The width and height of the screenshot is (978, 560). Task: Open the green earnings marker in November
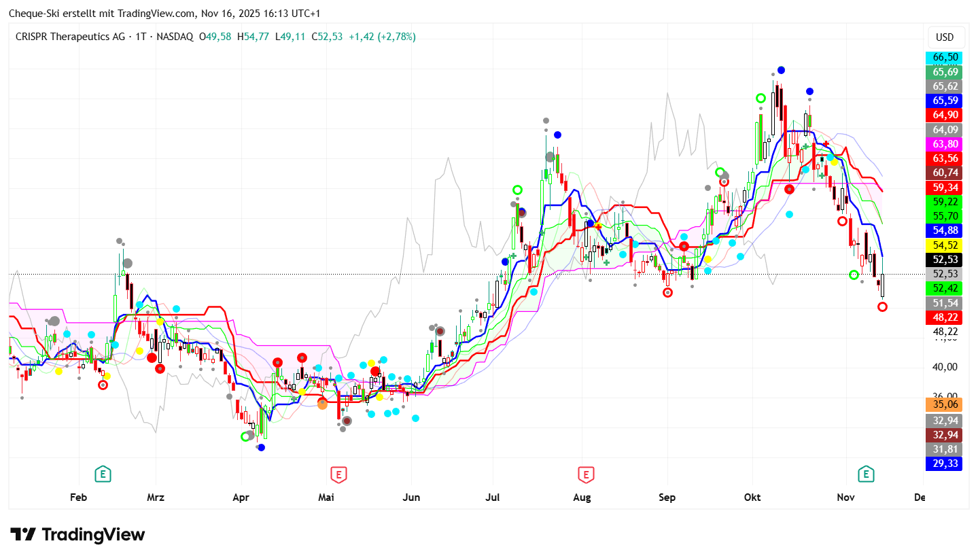[x=866, y=474]
